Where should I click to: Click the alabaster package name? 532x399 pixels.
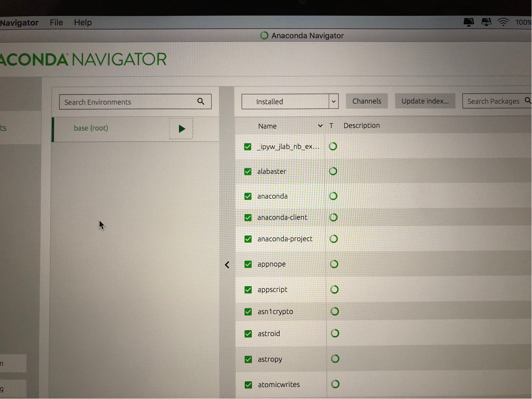pos(271,171)
